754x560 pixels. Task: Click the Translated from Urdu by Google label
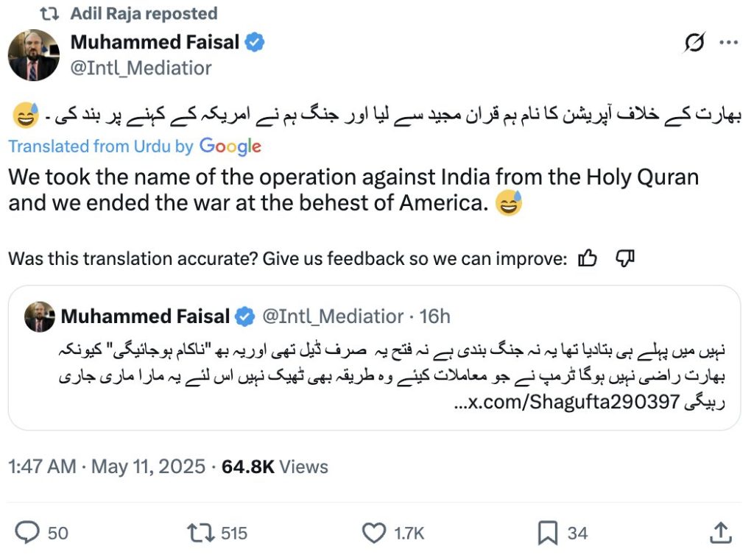[x=135, y=146]
